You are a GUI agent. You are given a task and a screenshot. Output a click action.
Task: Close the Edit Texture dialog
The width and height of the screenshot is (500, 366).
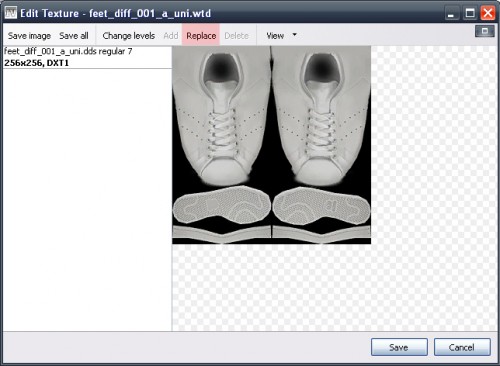(488, 13)
